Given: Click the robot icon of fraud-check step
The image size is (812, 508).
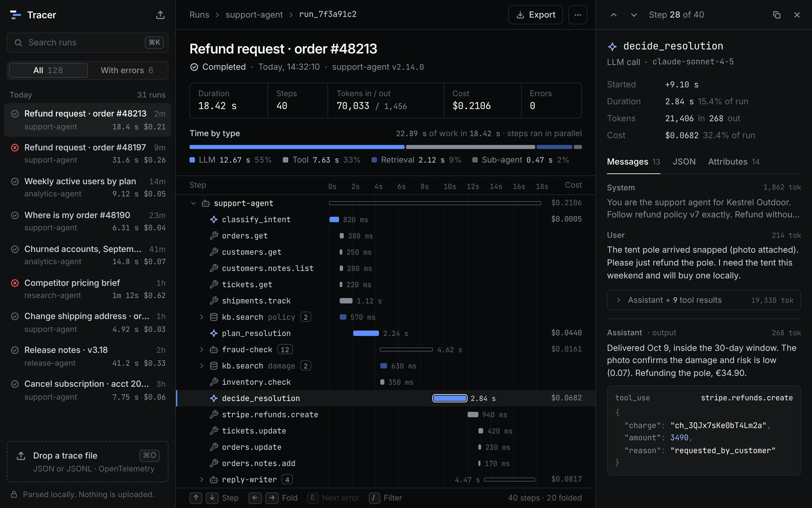Looking at the screenshot, I should (213, 350).
